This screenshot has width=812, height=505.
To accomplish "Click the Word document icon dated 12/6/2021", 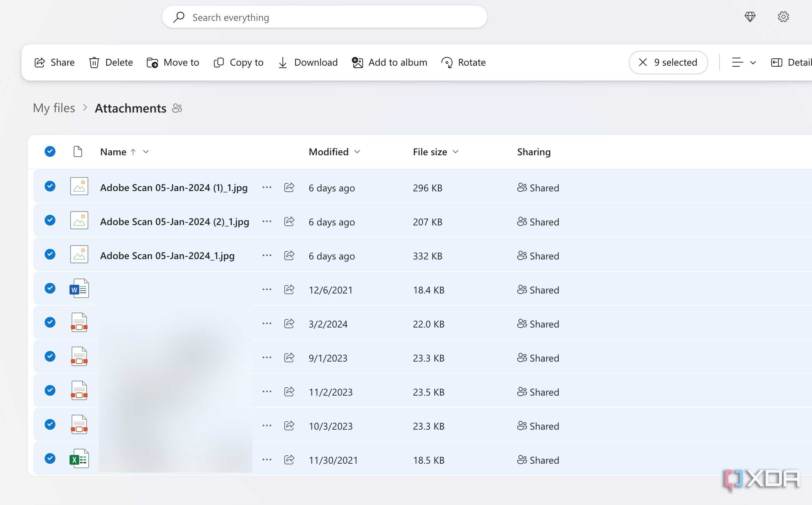I will 79,289.
